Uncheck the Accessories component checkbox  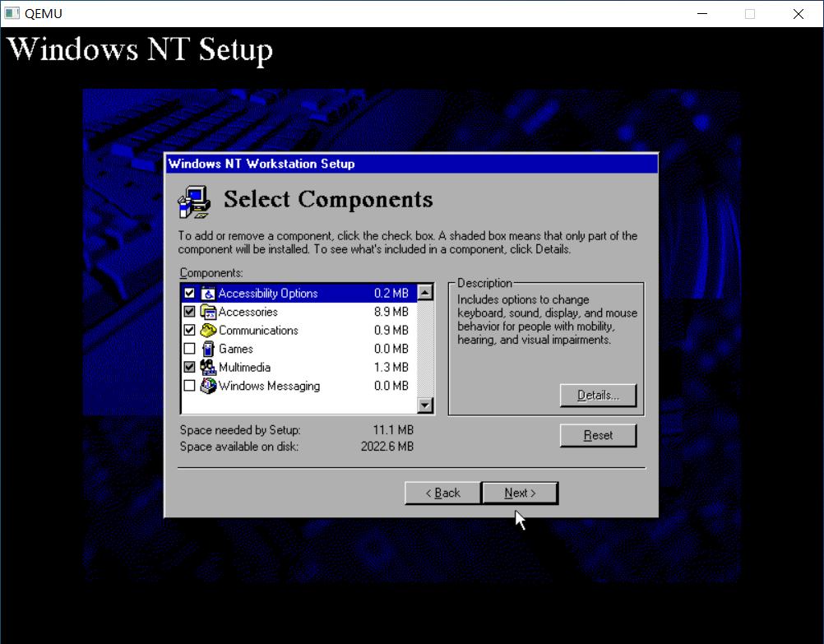[190, 312]
